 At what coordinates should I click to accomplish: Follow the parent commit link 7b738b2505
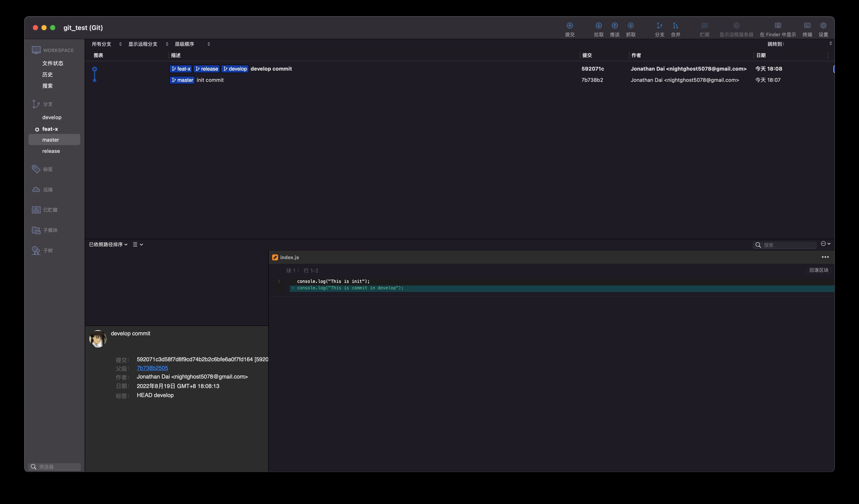tap(152, 368)
